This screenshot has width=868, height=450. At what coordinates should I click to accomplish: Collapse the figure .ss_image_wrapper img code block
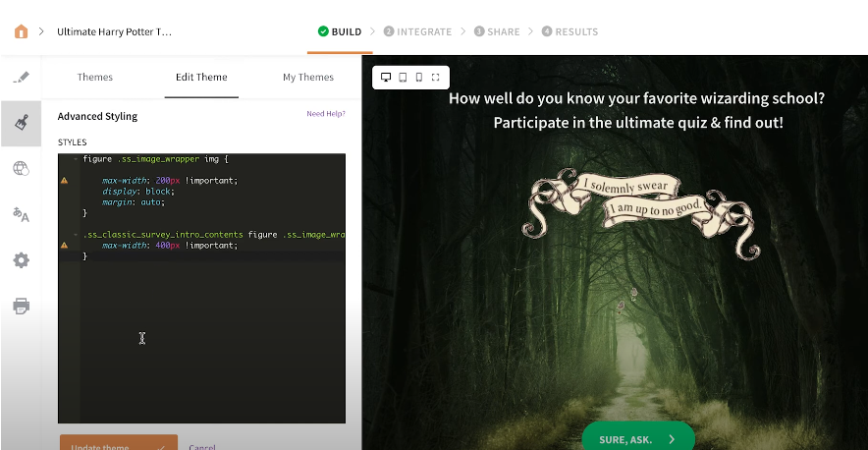pos(76,159)
